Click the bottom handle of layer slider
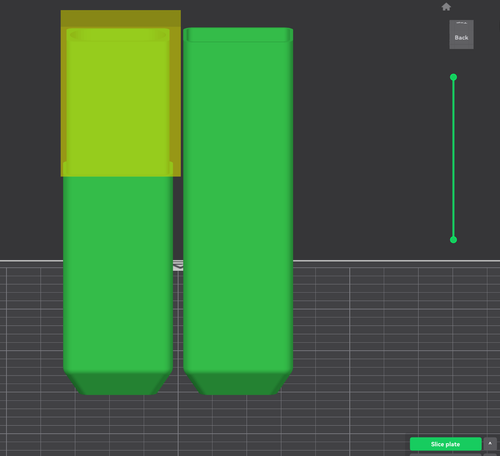Image resolution: width=500 pixels, height=456 pixels. click(453, 240)
